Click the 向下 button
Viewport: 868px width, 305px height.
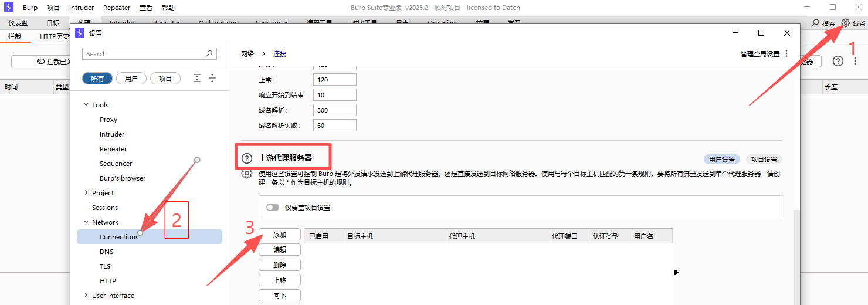[x=280, y=296]
